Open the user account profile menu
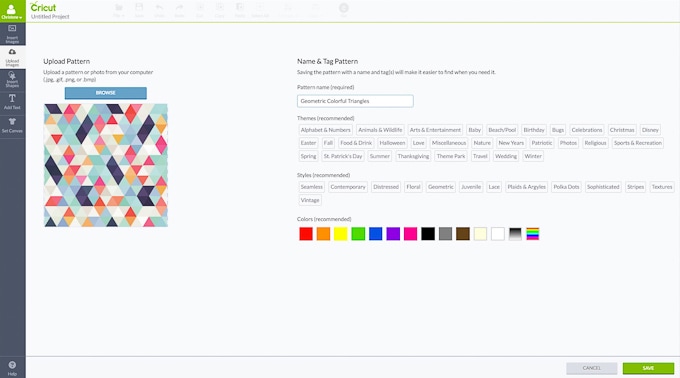This screenshot has height=378, width=680. point(12,11)
